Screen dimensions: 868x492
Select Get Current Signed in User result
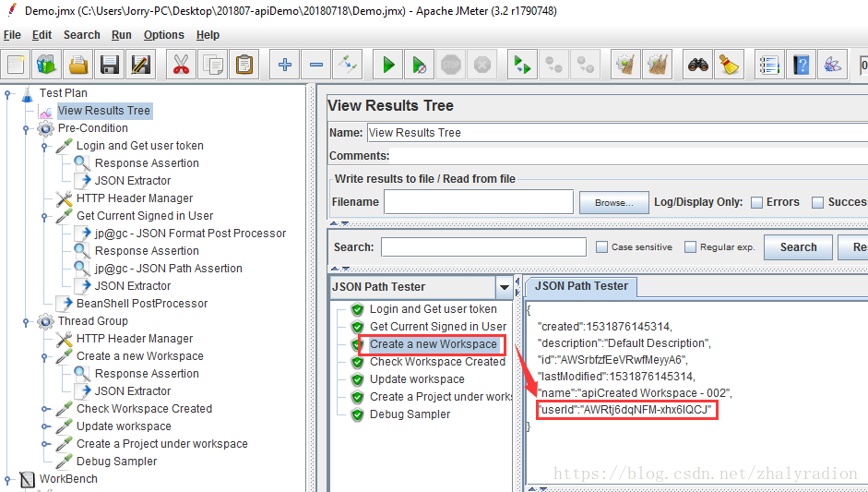tap(438, 327)
